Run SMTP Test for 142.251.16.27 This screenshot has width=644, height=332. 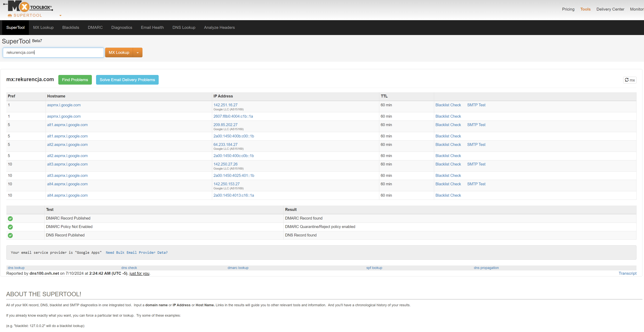click(476, 105)
